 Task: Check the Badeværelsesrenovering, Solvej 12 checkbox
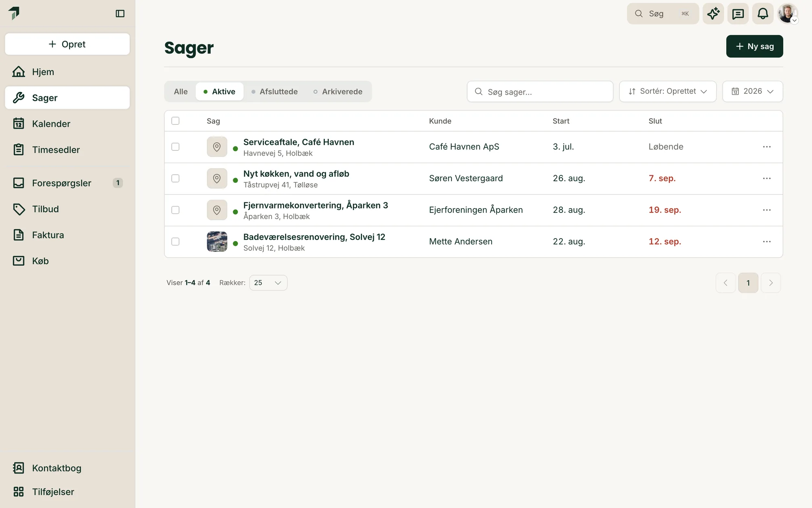click(x=175, y=242)
